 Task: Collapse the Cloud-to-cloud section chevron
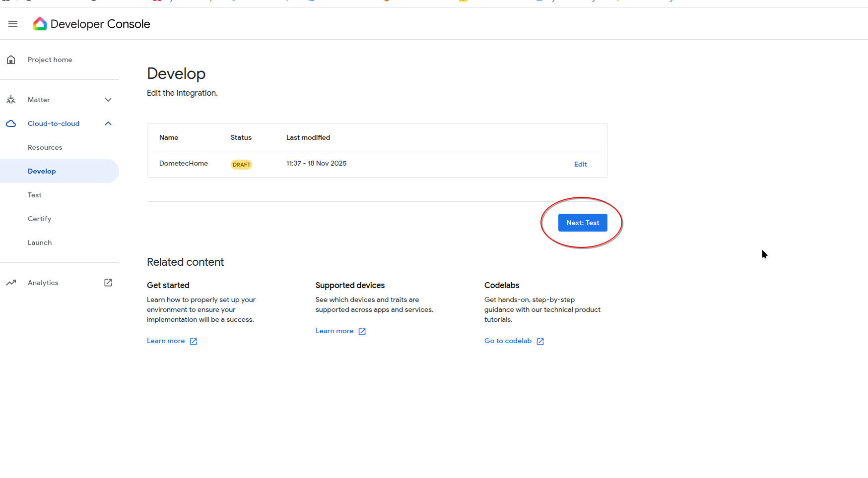(108, 123)
